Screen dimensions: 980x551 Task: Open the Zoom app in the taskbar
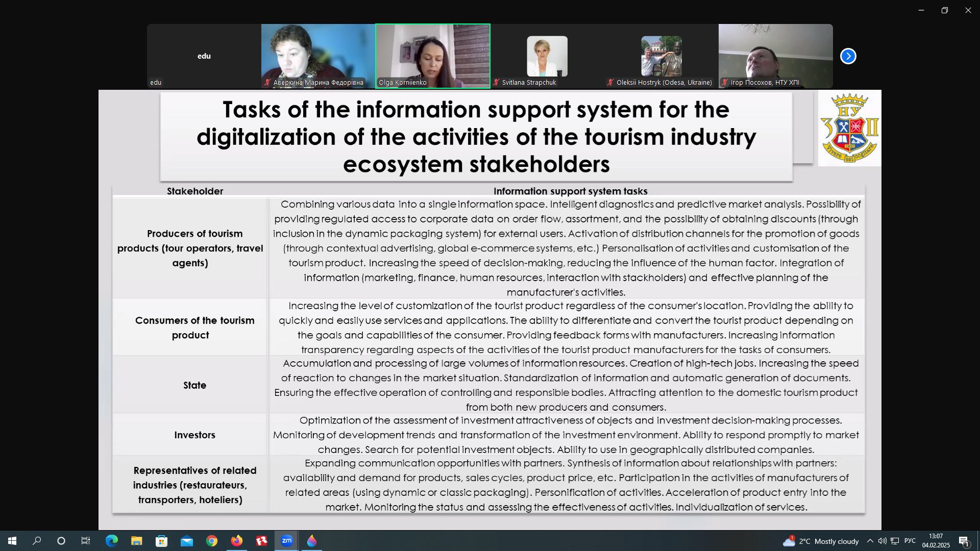[x=286, y=541]
